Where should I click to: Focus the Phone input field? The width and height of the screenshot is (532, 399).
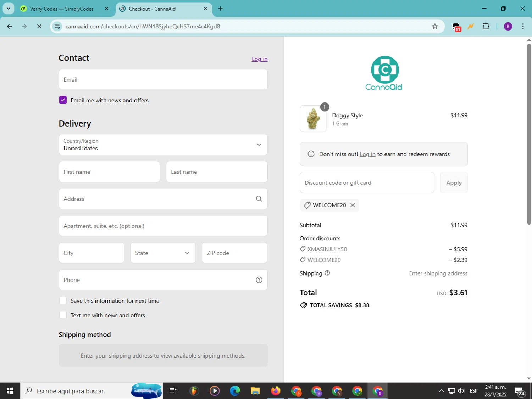(163, 280)
